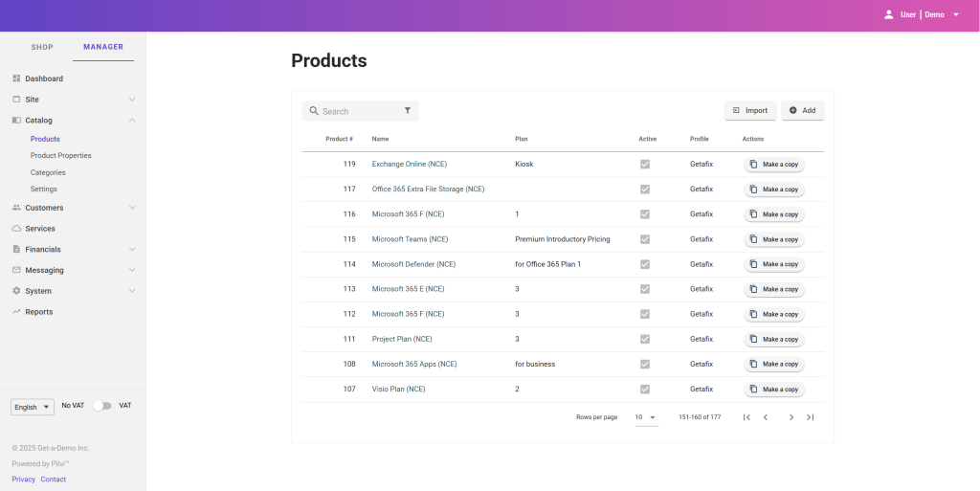The height and width of the screenshot is (491, 980).
Task: Open the filter funnel icon in search
Action: point(408,111)
